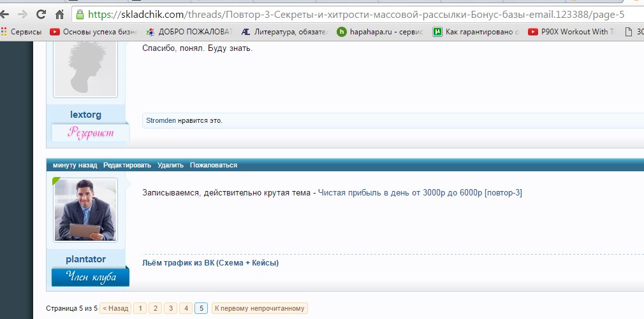Delete the post via Удалить

tap(170, 166)
